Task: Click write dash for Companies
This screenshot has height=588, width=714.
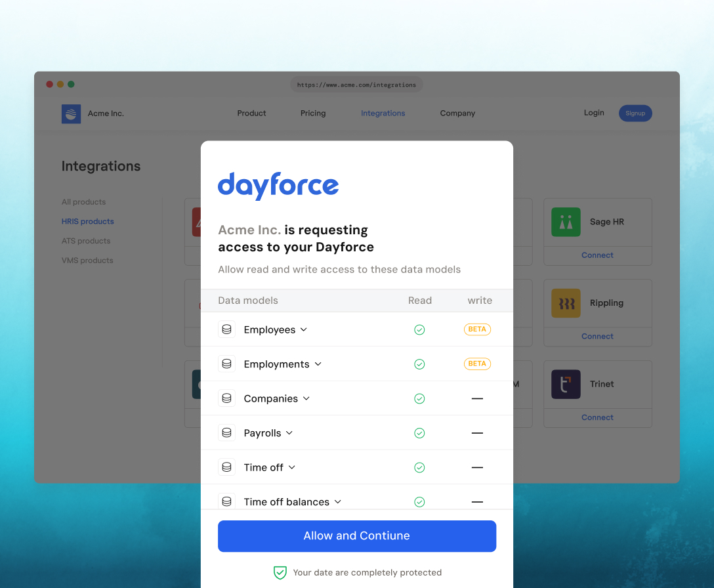Action: point(477,398)
